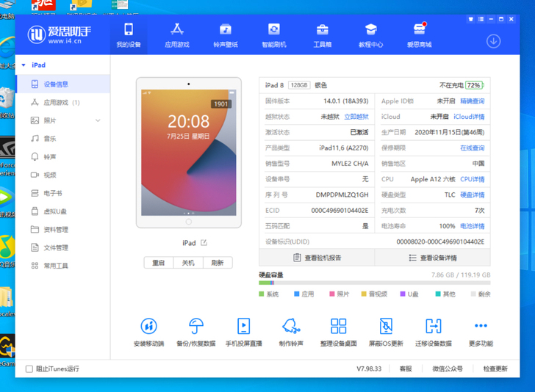Click 在线查询 warranty link
The height and width of the screenshot is (392, 535).
pos(473,148)
